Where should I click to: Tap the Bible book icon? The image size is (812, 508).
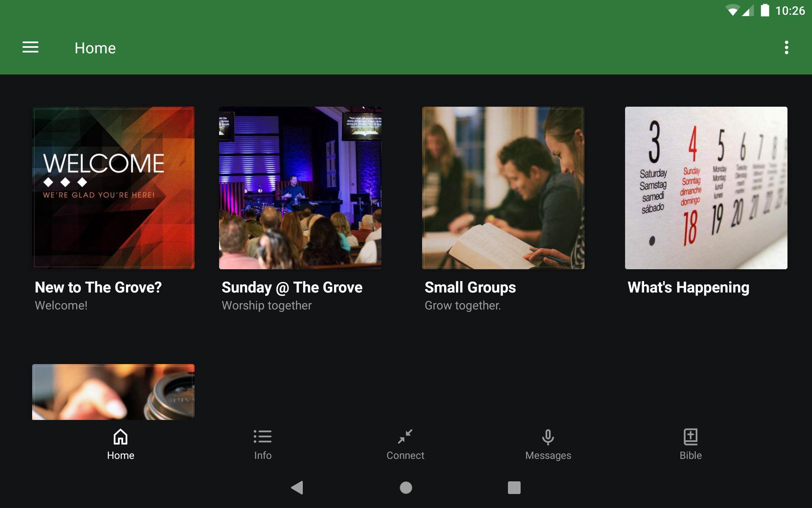(690, 436)
